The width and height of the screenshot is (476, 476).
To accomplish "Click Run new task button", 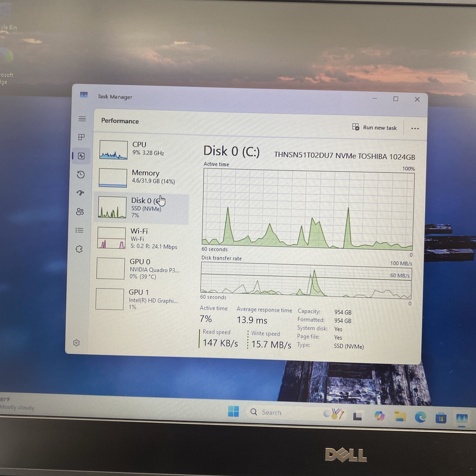I will click(374, 127).
